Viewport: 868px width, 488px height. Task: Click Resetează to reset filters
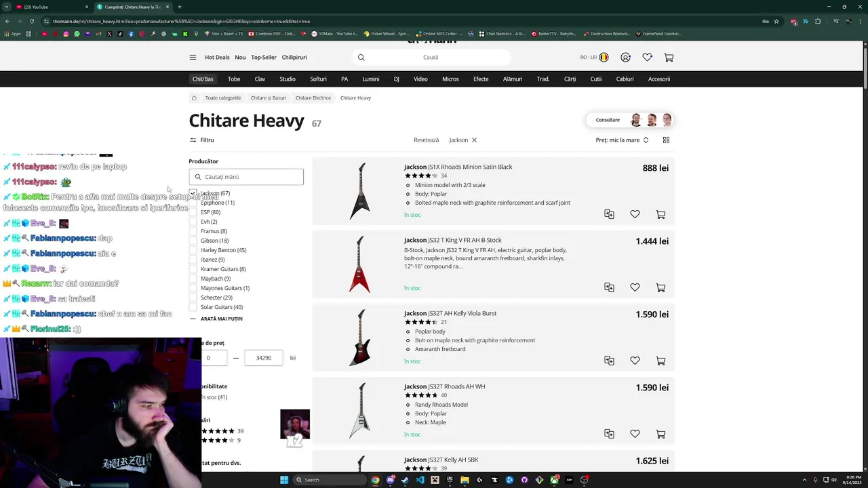[427, 140]
